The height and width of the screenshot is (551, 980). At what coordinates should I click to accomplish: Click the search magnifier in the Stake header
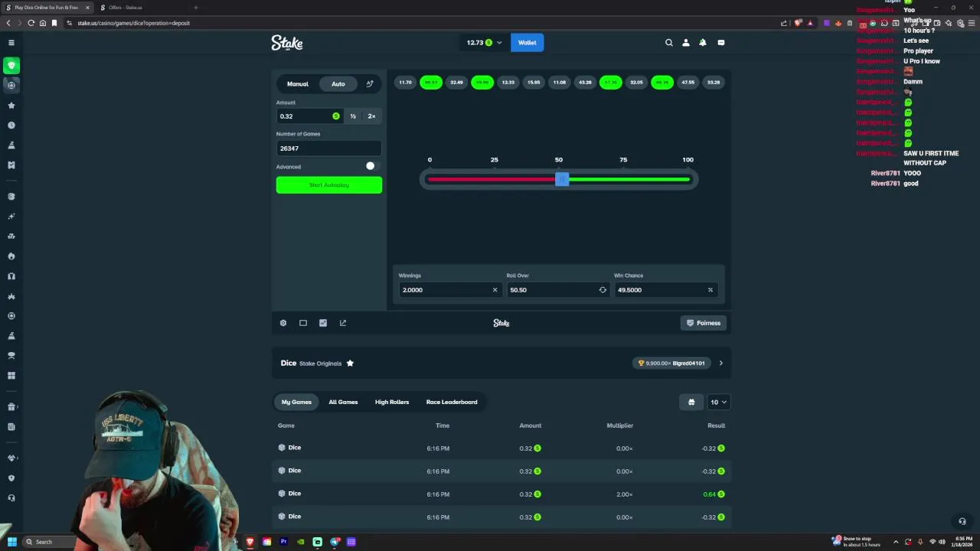(x=668, y=43)
